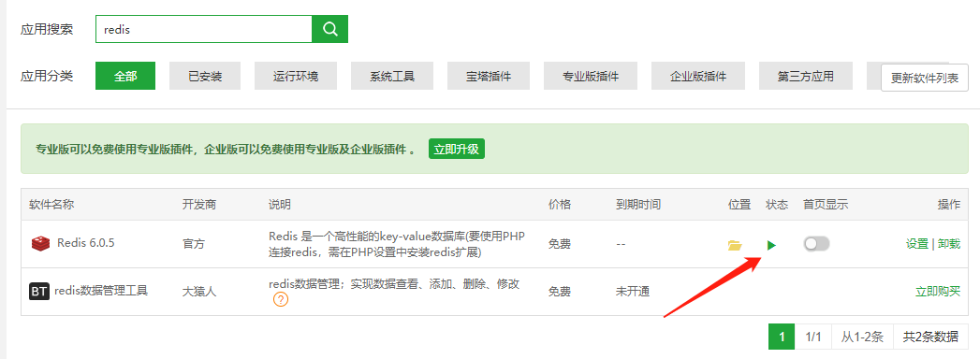Click the Redis green running status arrow

pos(772,245)
